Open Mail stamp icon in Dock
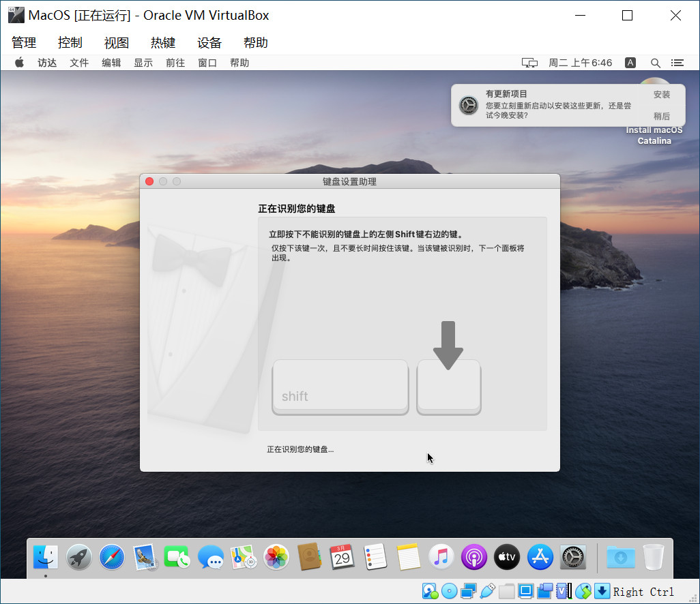This screenshot has width=700, height=604. [145, 557]
